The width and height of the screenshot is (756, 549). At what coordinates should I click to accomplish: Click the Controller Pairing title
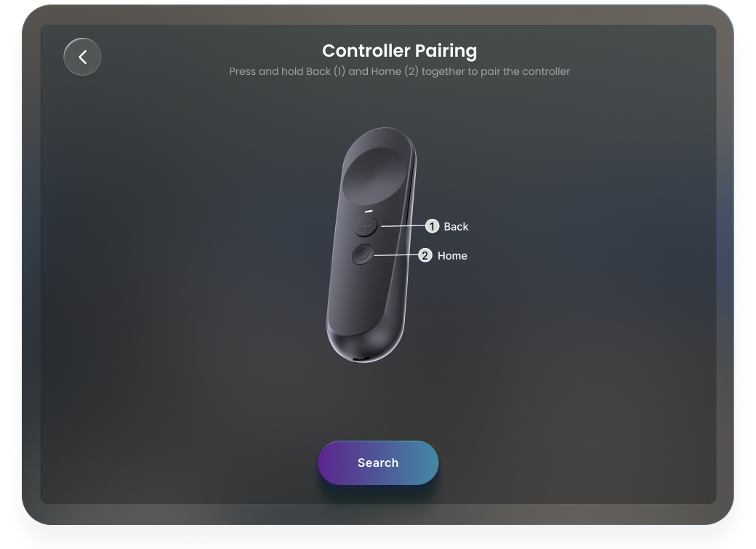pos(399,51)
